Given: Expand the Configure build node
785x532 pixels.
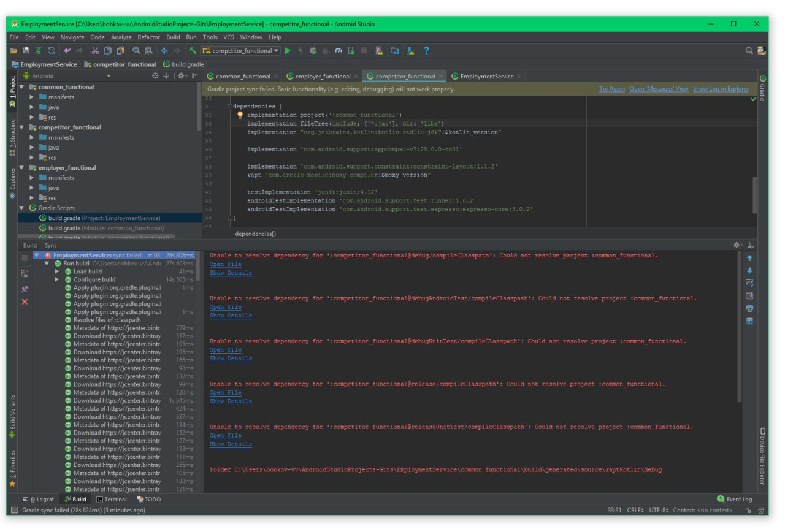Looking at the screenshot, I should tap(57, 279).
